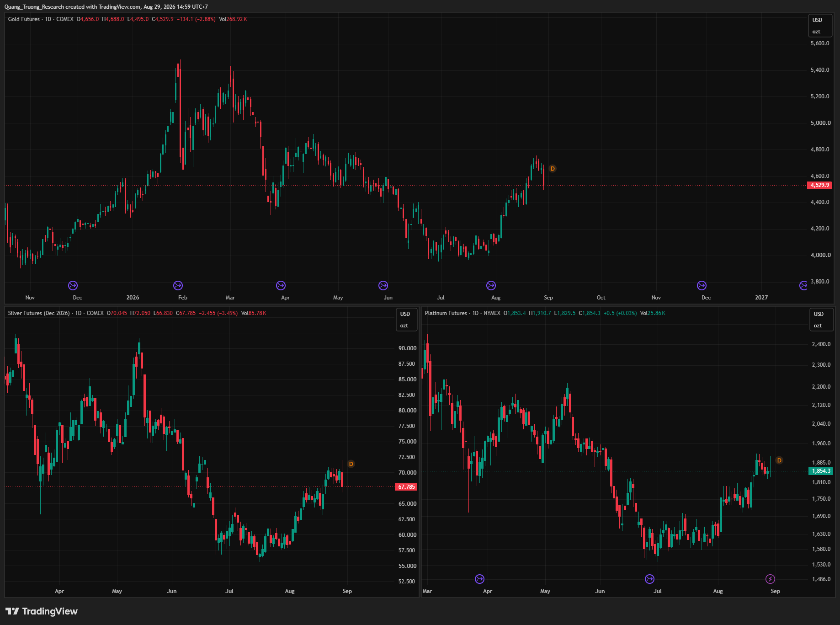Click the Platinum open value 1,853.4
The width and height of the screenshot is (840, 625).
pos(516,313)
